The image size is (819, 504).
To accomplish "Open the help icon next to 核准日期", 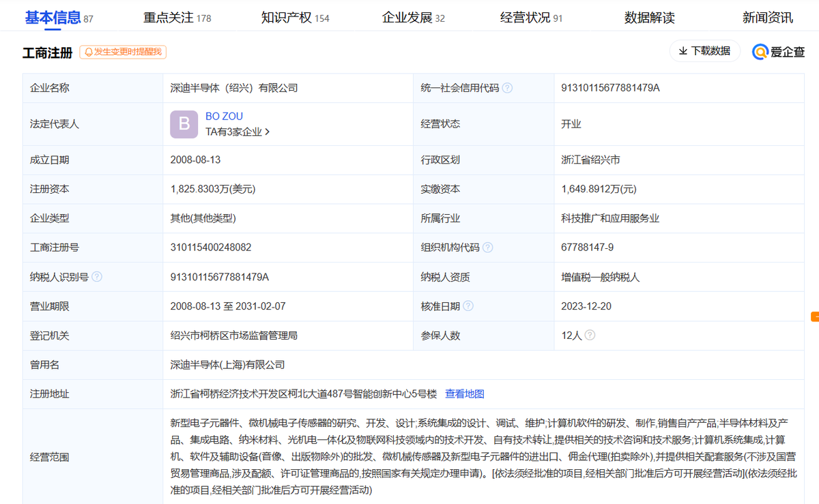I will pos(468,306).
